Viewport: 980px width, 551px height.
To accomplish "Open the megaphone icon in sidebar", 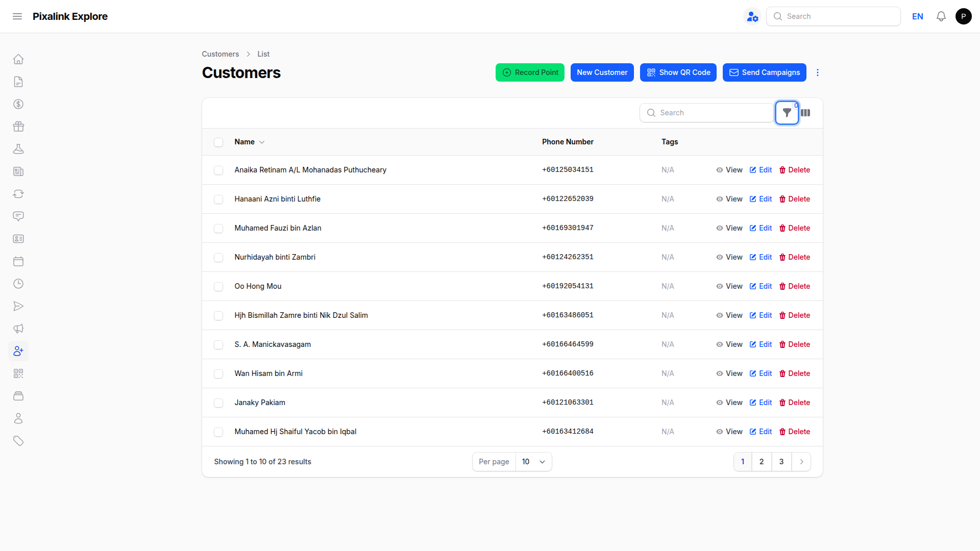I will (x=18, y=329).
